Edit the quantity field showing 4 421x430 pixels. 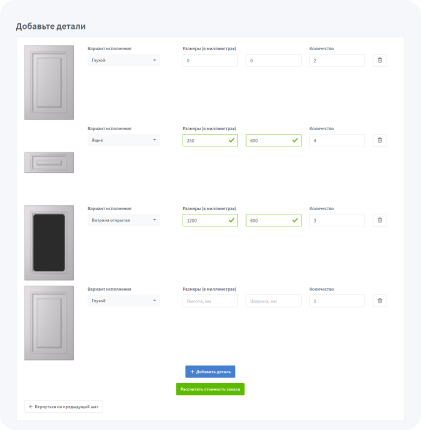coord(337,141)
